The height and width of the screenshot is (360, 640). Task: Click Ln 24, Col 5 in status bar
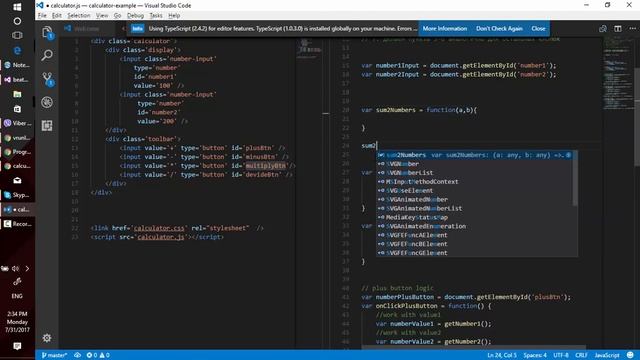tap(502, 355)
